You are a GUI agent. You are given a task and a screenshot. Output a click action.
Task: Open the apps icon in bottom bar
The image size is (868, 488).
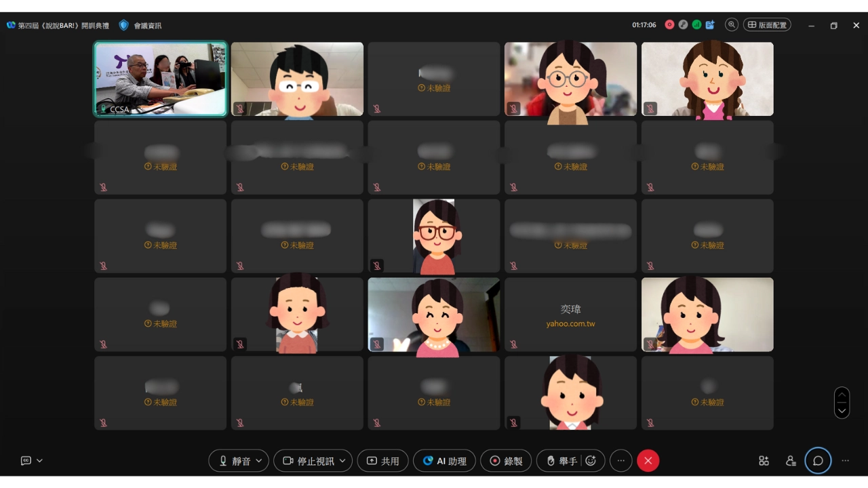764,461
